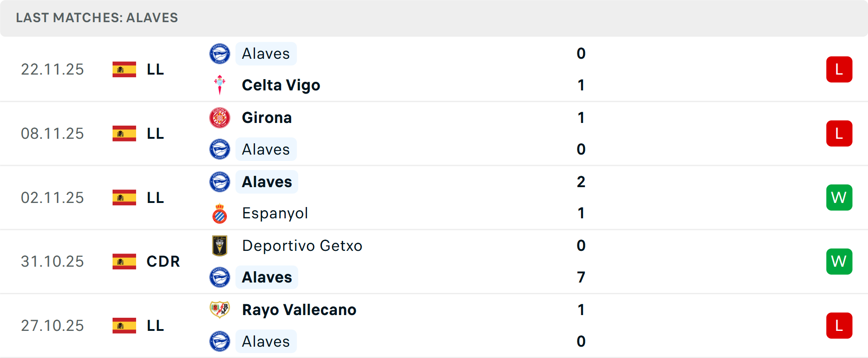
Task: Click the 08.11.25 match date
Action: (52, 134)
